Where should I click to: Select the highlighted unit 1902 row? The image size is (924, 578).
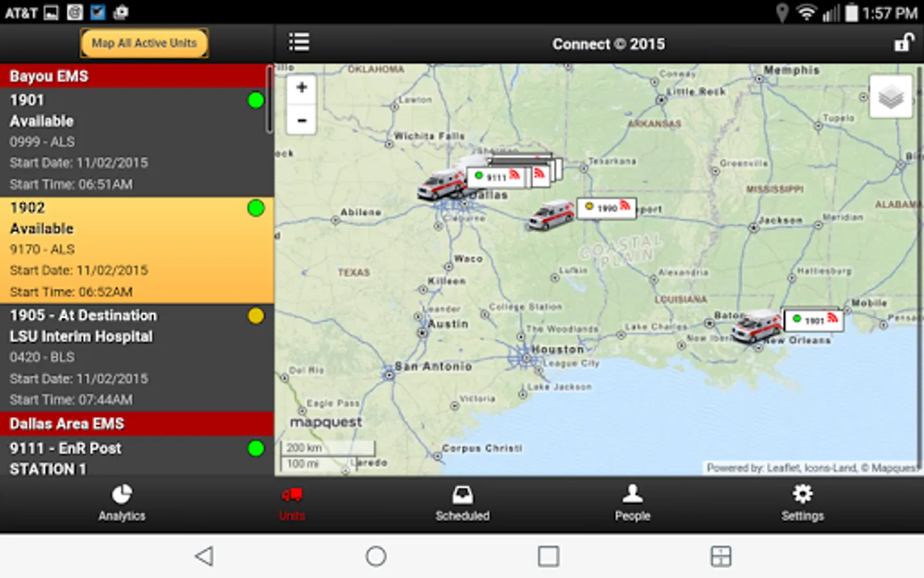click(137, 250)
